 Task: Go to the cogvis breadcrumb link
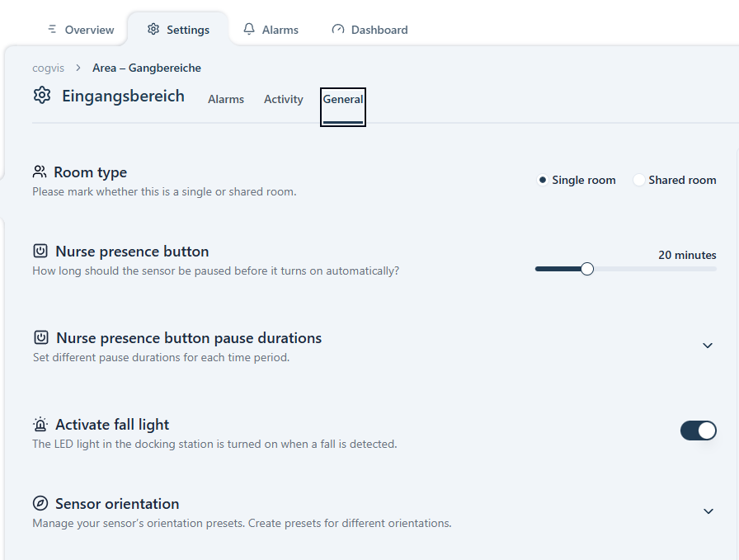49,68
